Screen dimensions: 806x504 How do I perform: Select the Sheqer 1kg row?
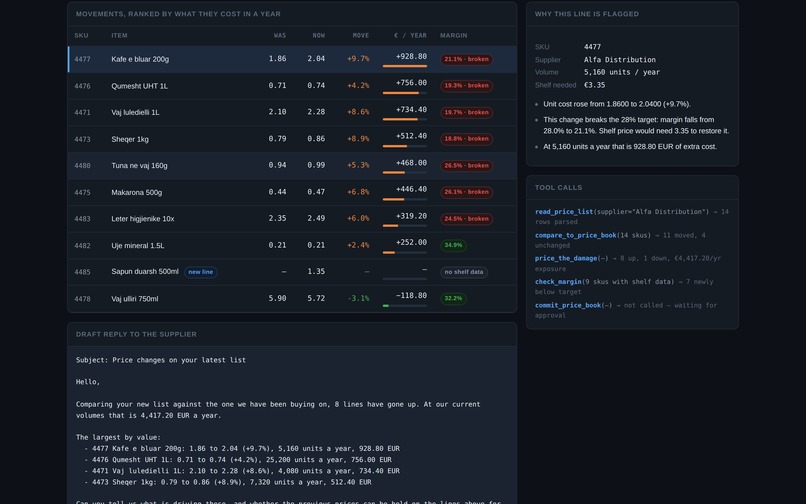tap(292, 139)
